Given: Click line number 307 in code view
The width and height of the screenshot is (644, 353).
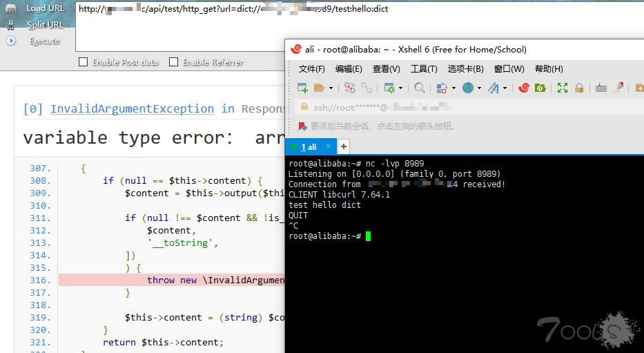Looking at the screenshot, I should pyautogui.click(x=40, y=168).
